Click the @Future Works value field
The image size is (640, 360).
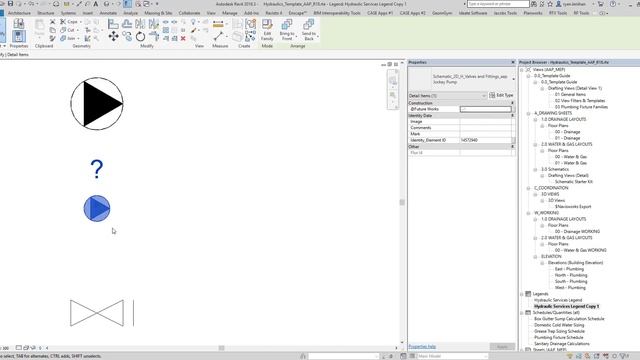coord(485,109)
